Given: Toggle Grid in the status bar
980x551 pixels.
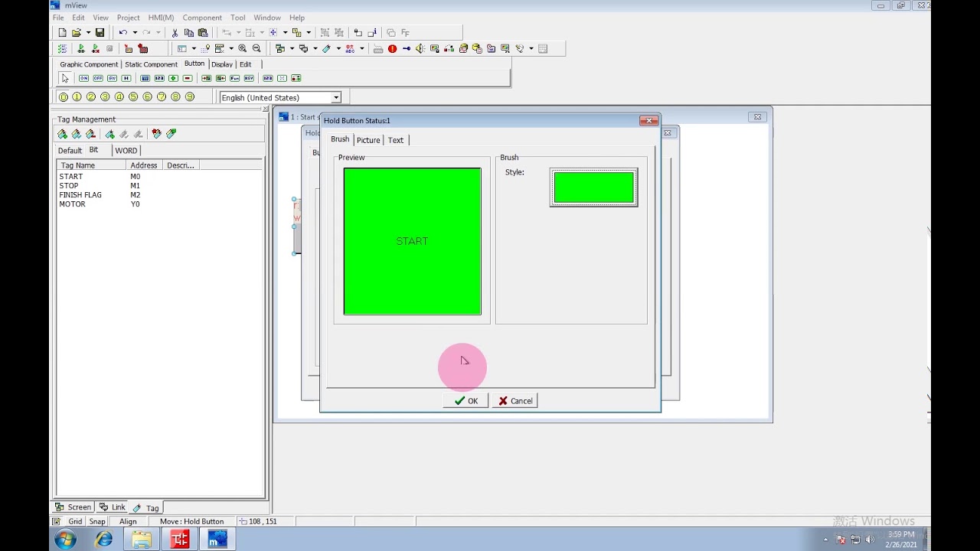Looking at the screenshot, I should point(75,521).
